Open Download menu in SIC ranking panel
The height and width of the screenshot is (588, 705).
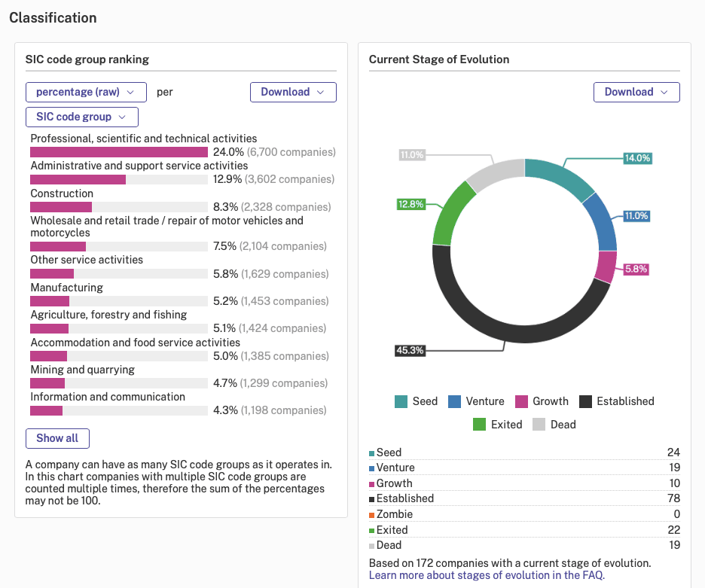(293, 92)
